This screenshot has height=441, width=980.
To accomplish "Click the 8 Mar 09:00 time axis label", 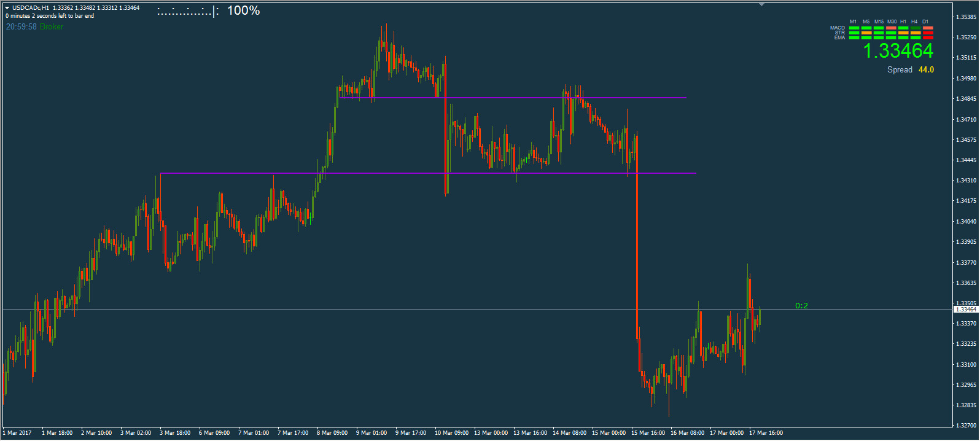I will tap(332, 433).
